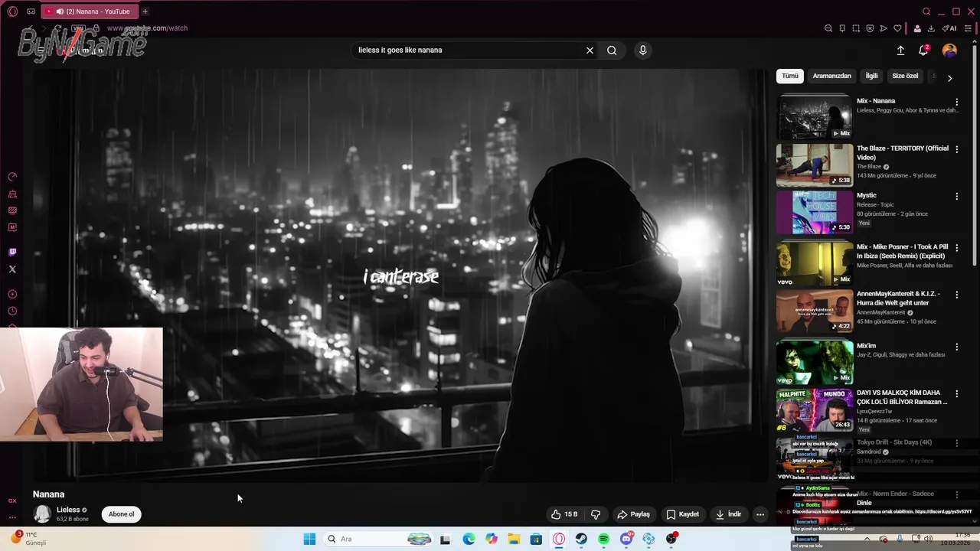Select the Tümü filter chip

790,76
